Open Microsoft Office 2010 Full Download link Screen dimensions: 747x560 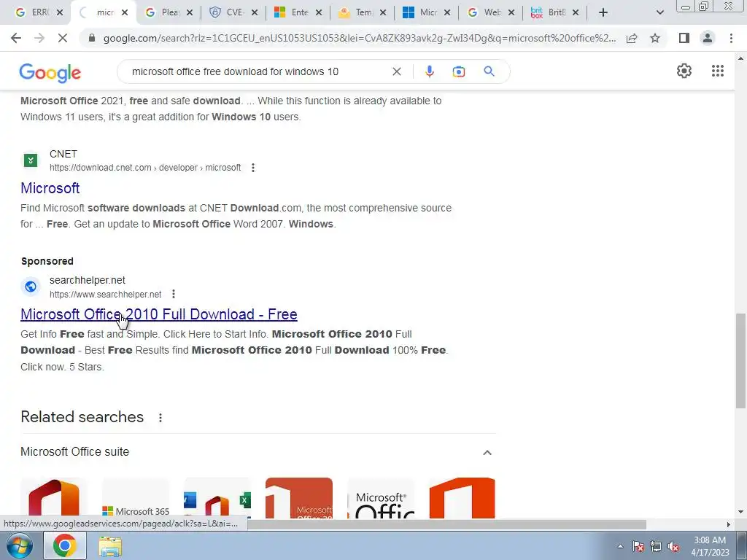coord(158,314)
